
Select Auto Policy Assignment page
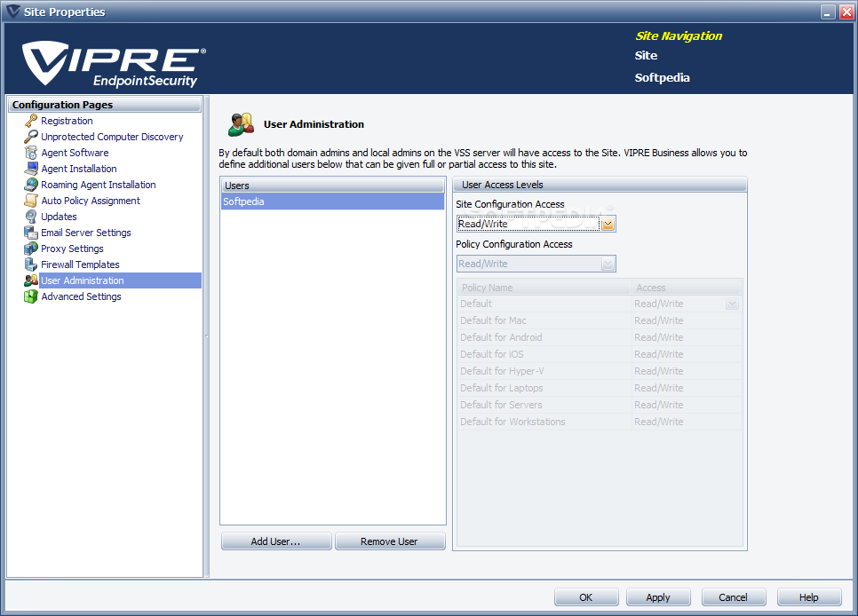tap(91, 201)
